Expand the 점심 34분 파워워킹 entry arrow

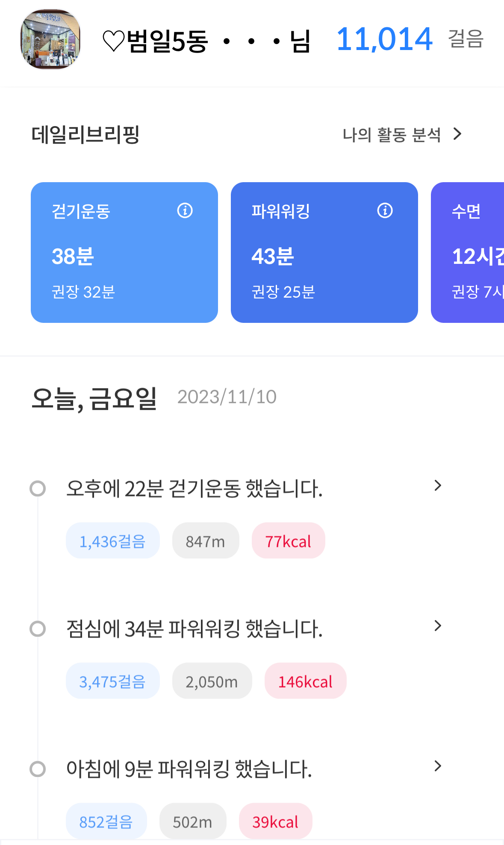(x=437, y=626)
